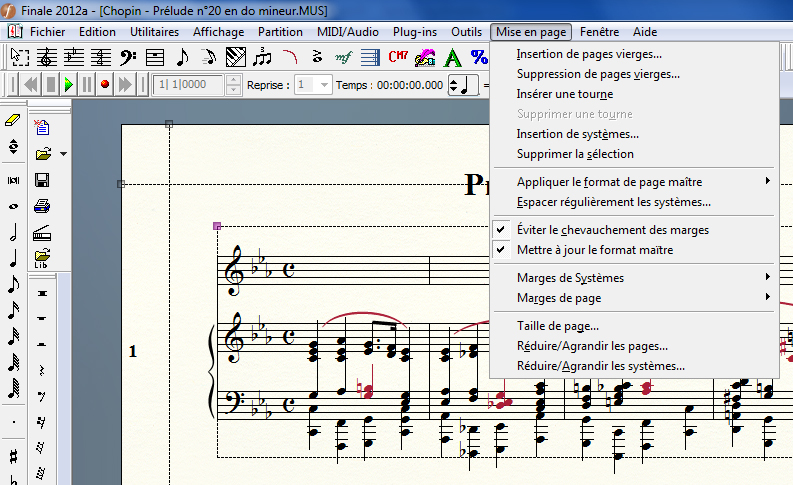Start playback with green play button
The width and height of the screenshot is (793, 485).
[x=69, y=85]
